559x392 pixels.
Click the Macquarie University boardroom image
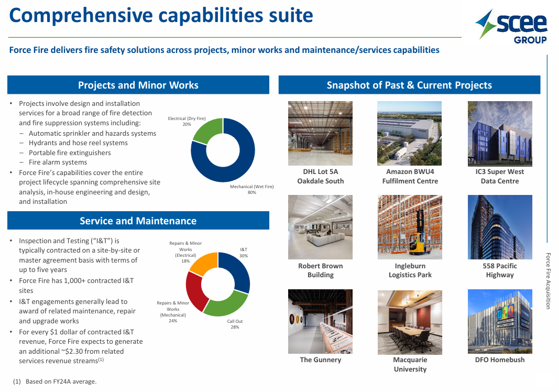[x=409, y=321]
